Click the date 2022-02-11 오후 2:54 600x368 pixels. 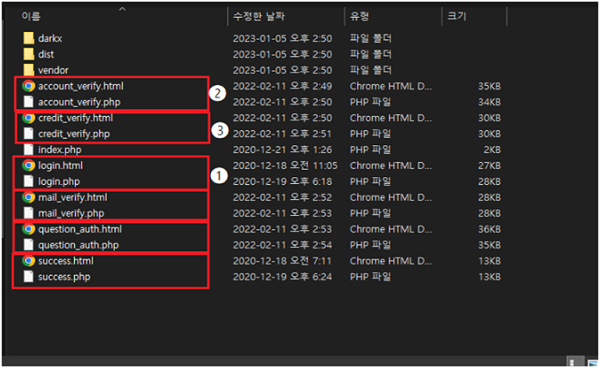point(282,245)
